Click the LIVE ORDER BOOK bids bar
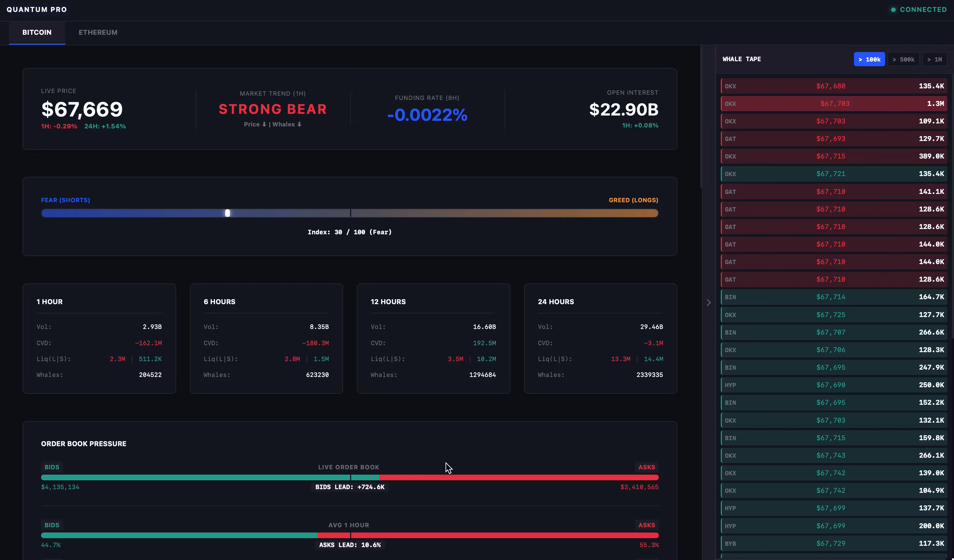 [x=210, y=477]
